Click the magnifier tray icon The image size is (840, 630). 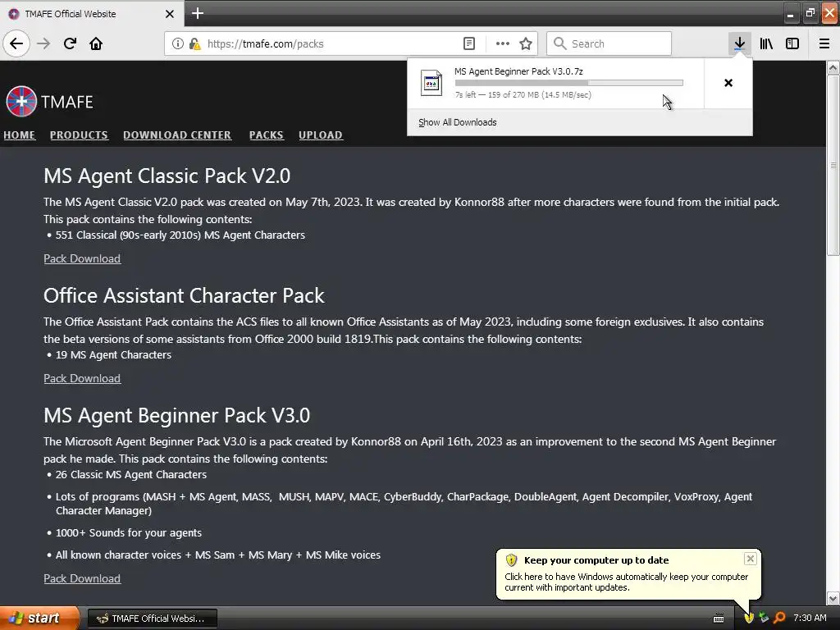pos(779,618)
